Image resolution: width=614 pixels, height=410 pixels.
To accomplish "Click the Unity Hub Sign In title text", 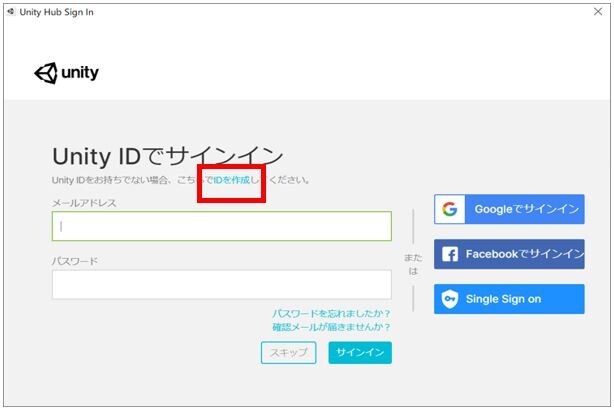I will point(56,12).
